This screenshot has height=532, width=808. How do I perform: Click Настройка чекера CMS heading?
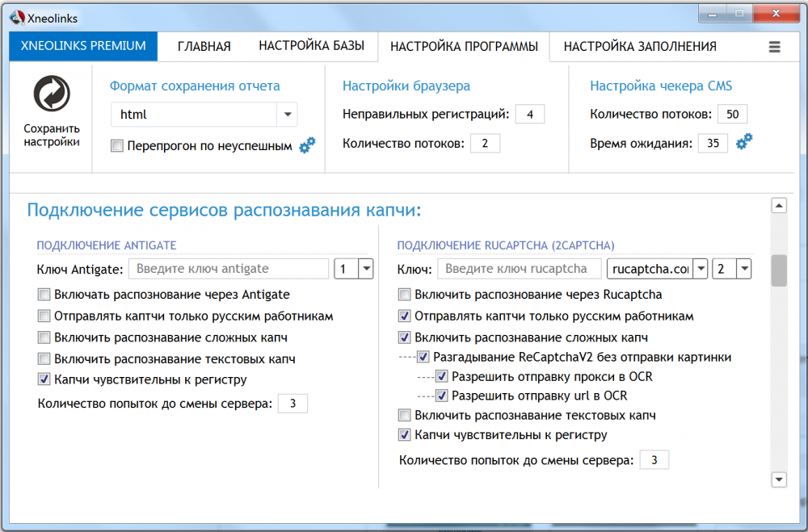[661, 86]
